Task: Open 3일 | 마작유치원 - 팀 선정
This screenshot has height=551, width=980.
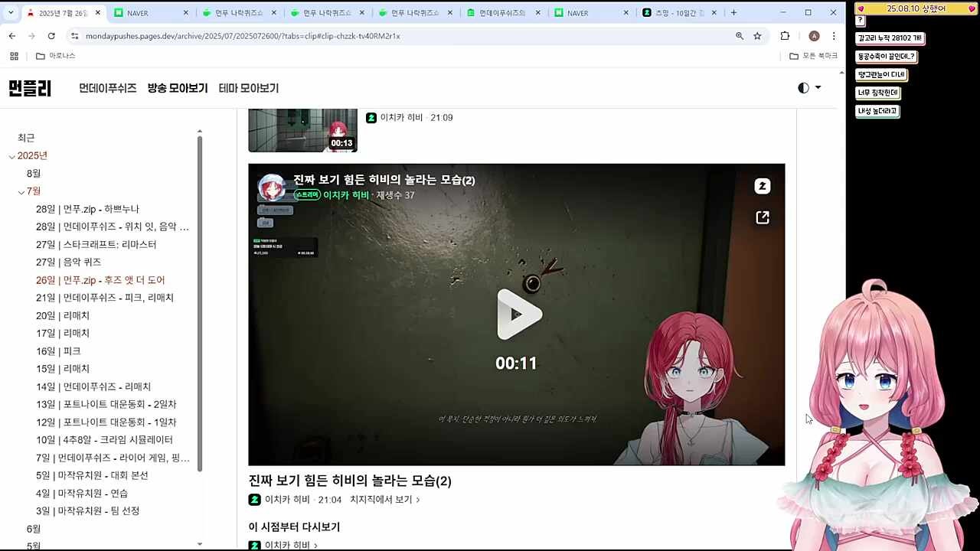Action: point(87,511)
